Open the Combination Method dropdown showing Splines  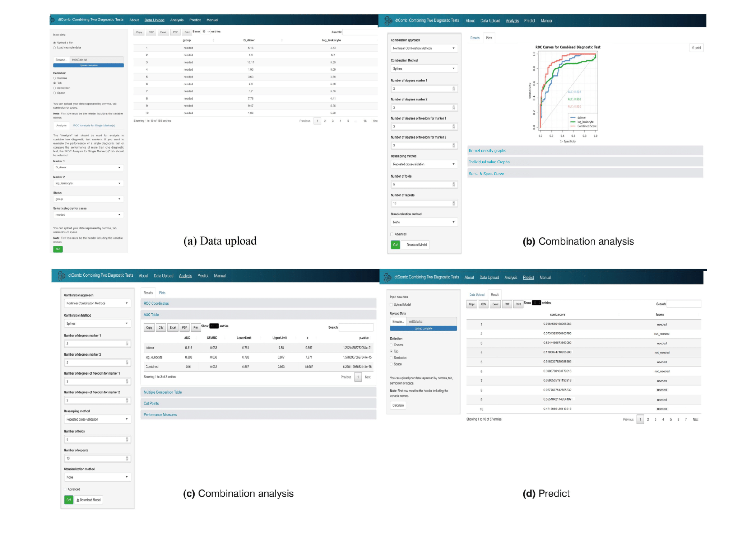[x=424, y=68]
